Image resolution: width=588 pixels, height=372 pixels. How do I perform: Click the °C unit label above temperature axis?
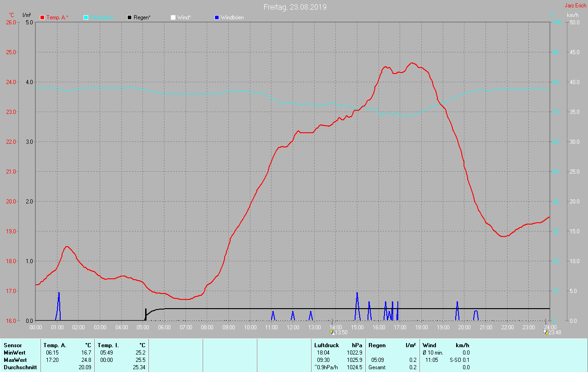tap(11, 15)
